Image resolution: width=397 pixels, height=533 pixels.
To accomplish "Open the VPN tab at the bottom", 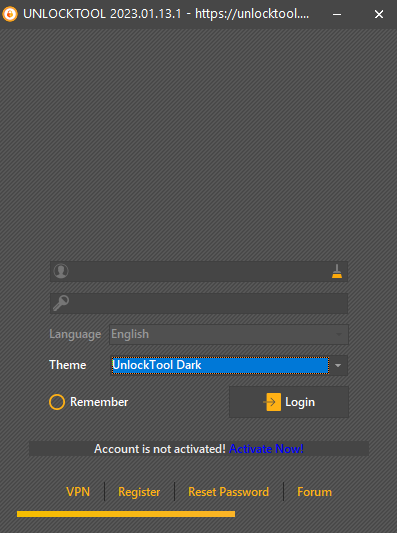I will [78, 492].
